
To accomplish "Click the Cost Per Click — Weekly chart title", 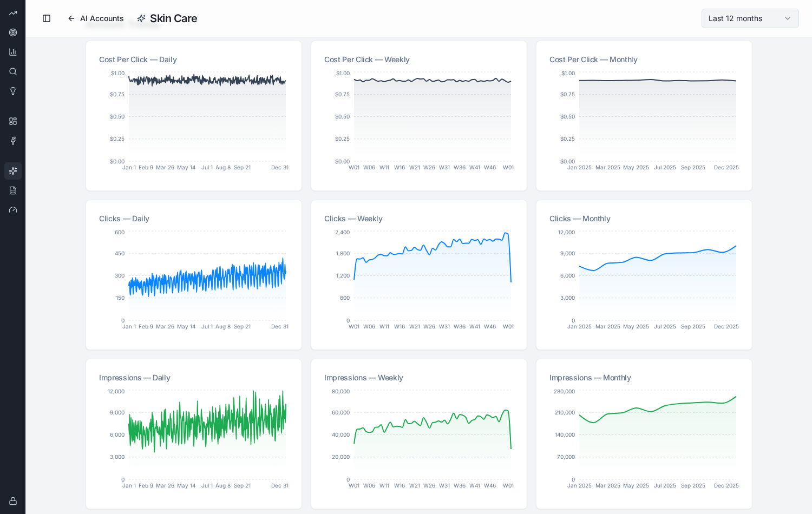I will (367, 60).
